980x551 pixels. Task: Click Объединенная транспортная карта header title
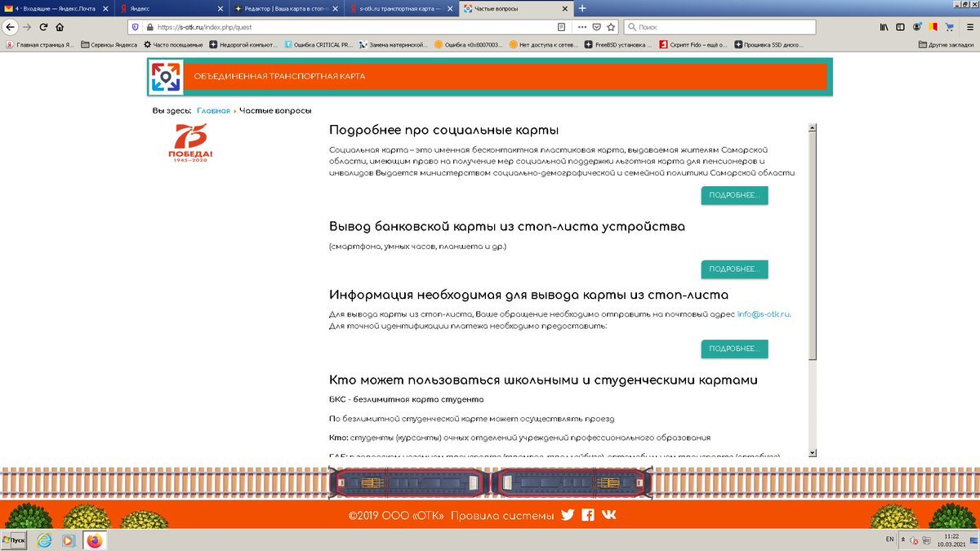click(x=279, y=77)
